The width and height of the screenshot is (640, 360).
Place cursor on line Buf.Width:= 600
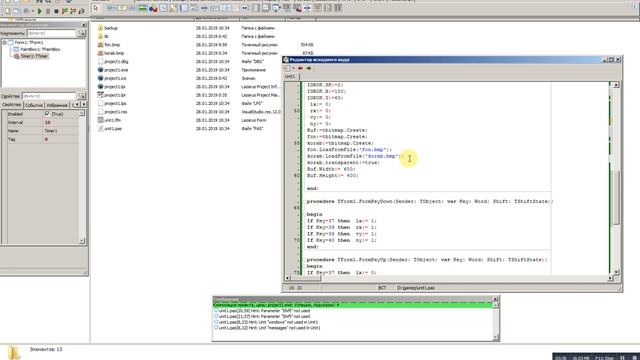point(331,169)
